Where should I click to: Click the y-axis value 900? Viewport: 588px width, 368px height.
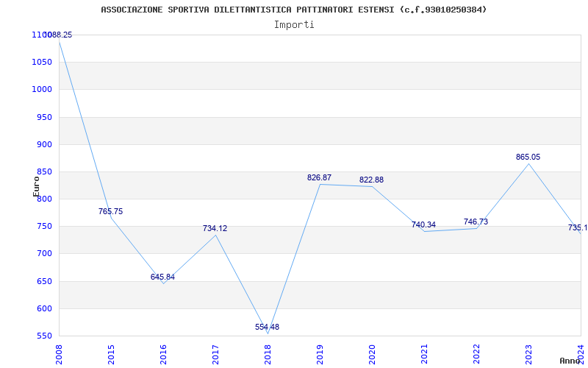point(44,144)
